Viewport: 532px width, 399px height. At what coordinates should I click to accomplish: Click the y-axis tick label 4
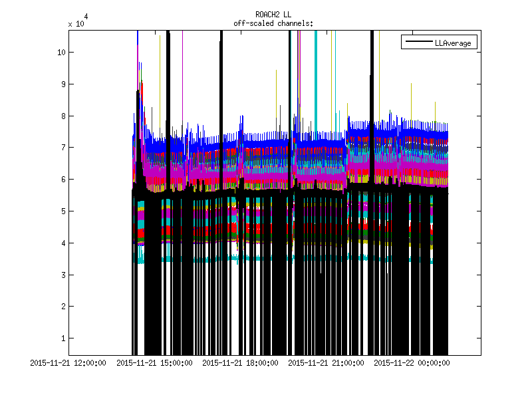63,243
